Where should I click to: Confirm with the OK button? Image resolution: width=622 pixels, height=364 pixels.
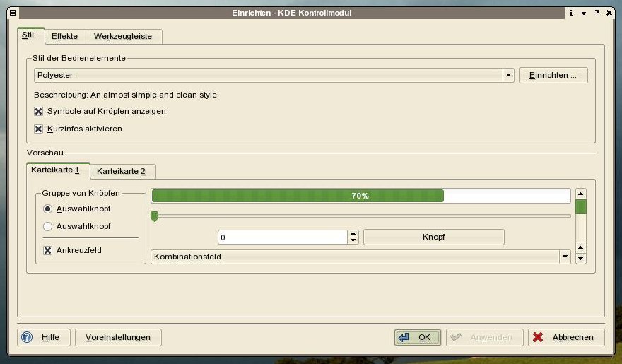click(417, 337)
